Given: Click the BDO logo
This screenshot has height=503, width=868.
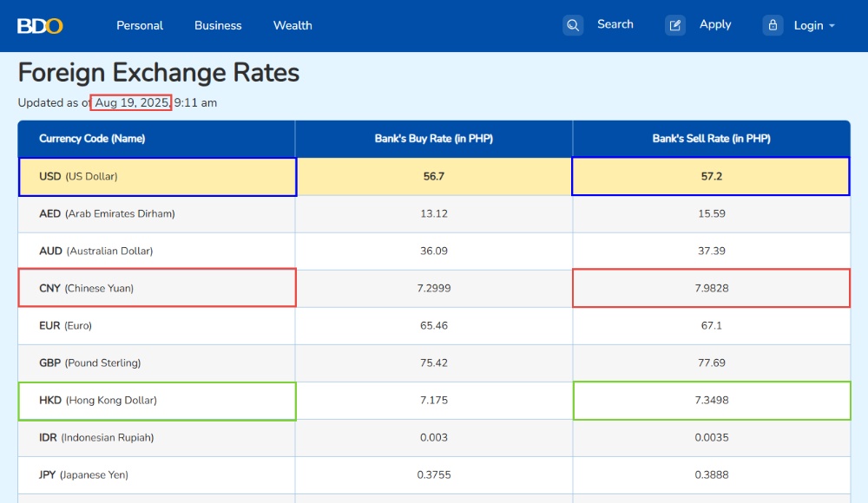Looking at the screenshot, I should coord(40,26).
